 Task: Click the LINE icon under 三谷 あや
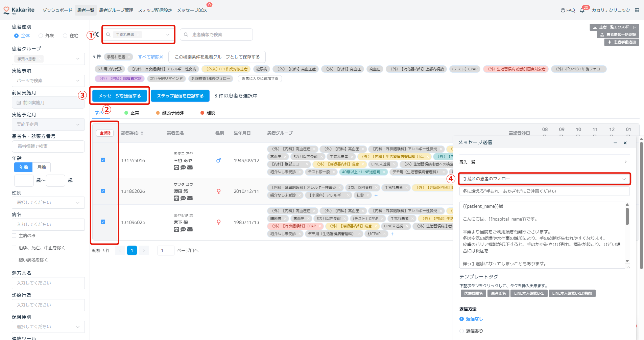[x=176, y=167]
